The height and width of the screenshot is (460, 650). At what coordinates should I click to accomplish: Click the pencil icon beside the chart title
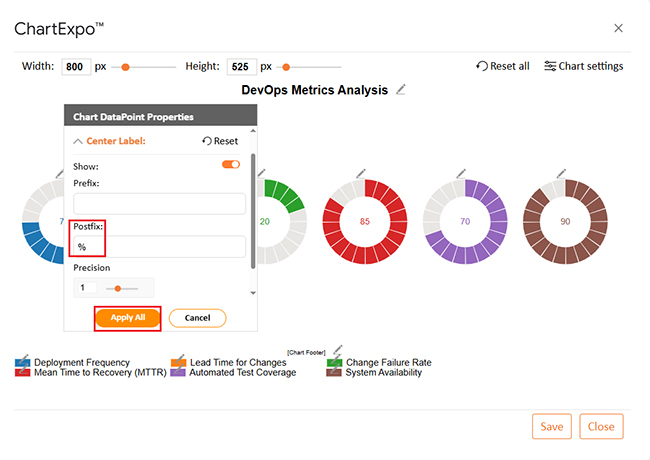[x=401, y=90]
